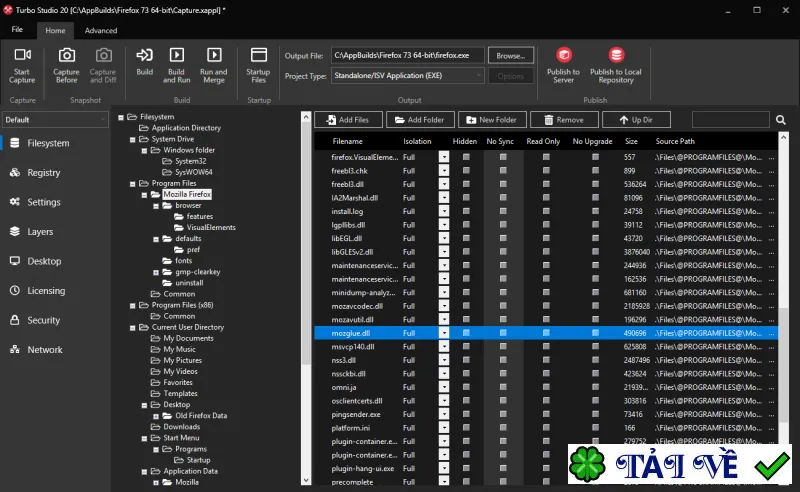800x492 pixels.
Task: Collapse the Filesystem tree root
Action: pyautogui.click(x=121, y=117)
